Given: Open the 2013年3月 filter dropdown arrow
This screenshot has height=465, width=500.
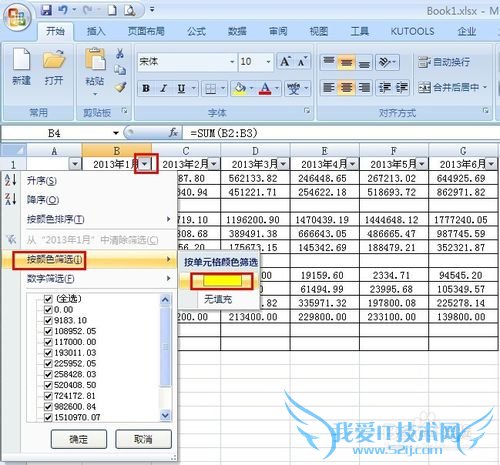Looking at the screenshot, I should tap(283, 164).
